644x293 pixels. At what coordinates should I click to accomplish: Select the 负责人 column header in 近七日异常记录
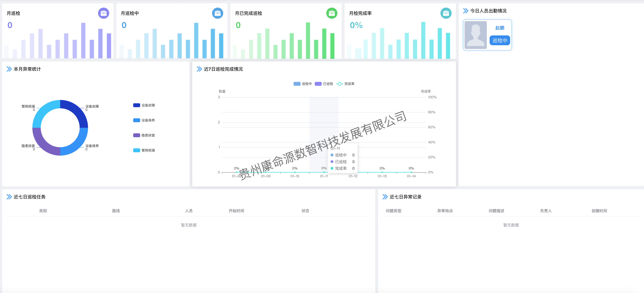pos(546,211)
